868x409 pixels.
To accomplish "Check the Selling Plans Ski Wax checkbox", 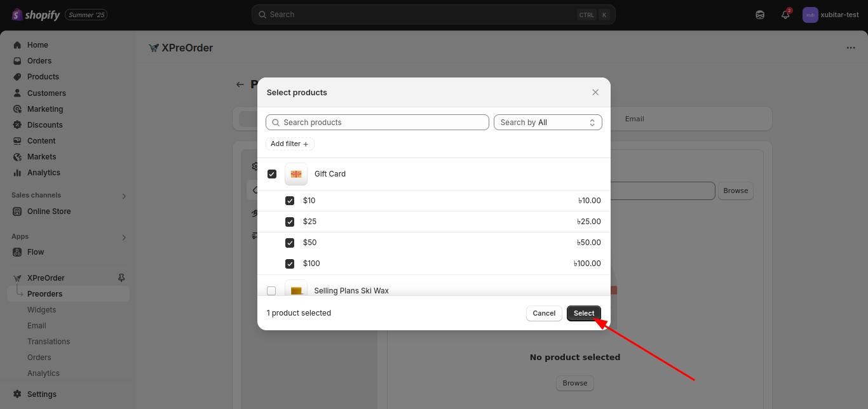I will 272,291.
